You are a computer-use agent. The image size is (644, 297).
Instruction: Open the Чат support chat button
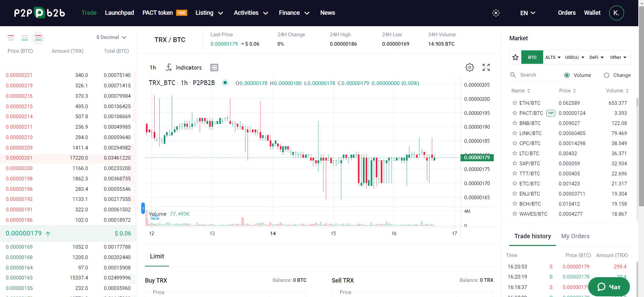(x=609, y=287)
